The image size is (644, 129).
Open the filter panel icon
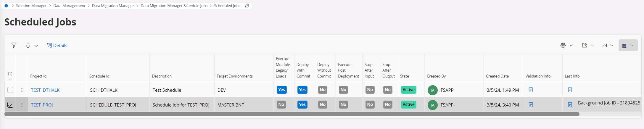(14, 45)
